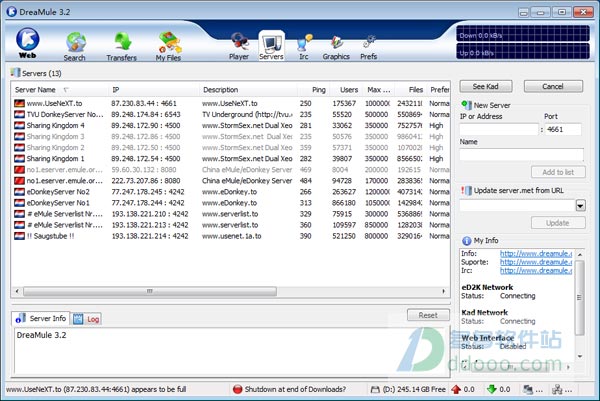Select the Servers toolbar icon
Image resolution: width=600 pixels, height=401 pixels.
(x=271, y=46)
